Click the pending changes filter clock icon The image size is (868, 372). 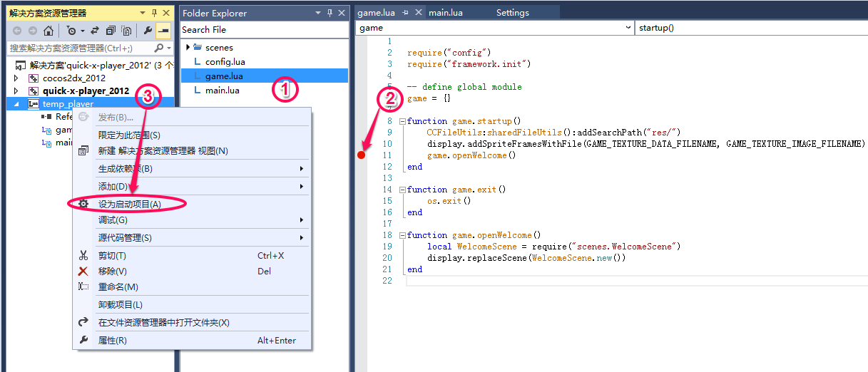click(71, 31)
